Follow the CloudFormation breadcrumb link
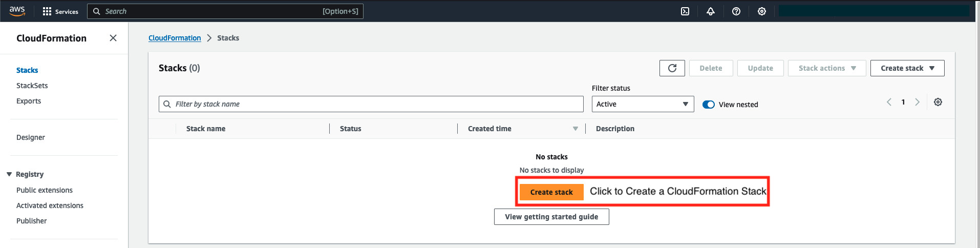 [x=175, y=38]
